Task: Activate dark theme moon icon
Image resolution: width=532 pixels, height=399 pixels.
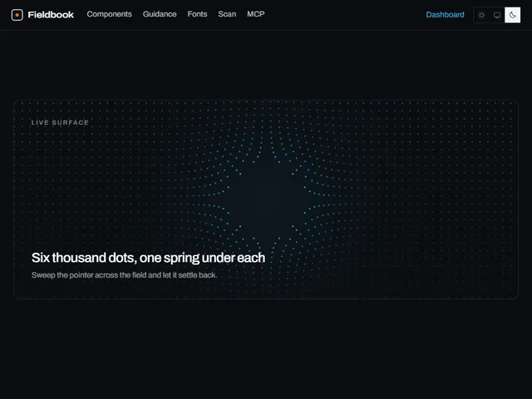Action: tap(512, 15)
